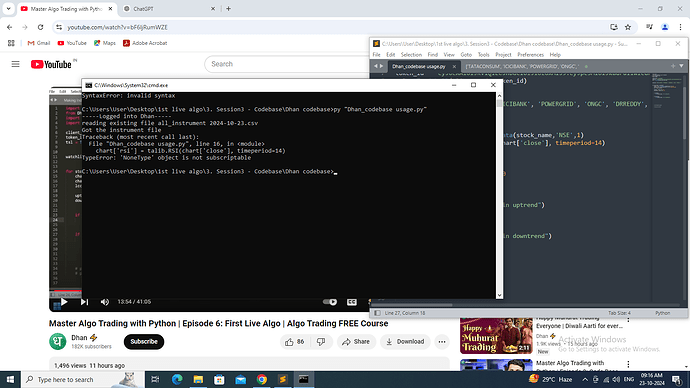Open Sublime Preferences menu
Image resolution: width=690 pixels, height=388 pixels.
tap(530, 55)
